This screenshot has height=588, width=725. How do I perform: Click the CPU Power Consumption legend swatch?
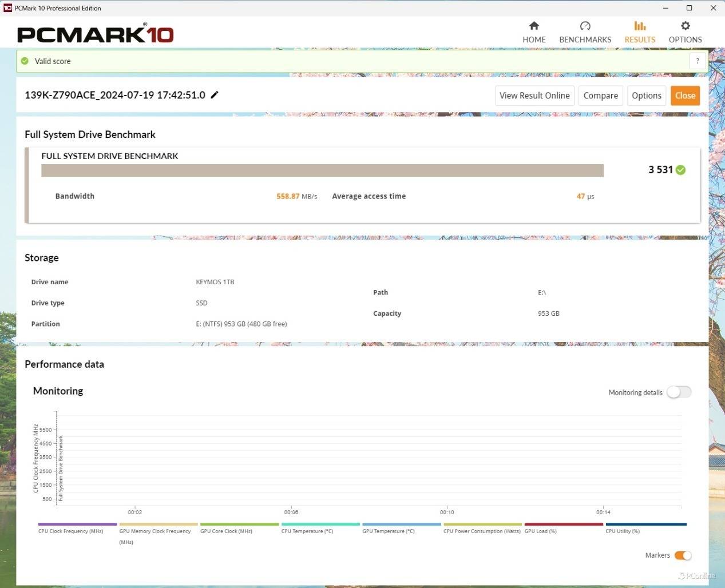pos(483,524)
